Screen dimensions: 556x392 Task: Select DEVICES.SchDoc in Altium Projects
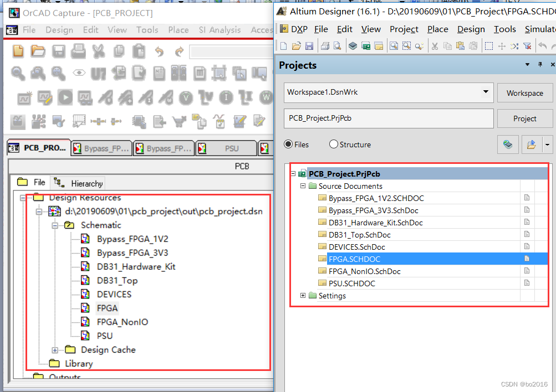click(x=357, y=247)
